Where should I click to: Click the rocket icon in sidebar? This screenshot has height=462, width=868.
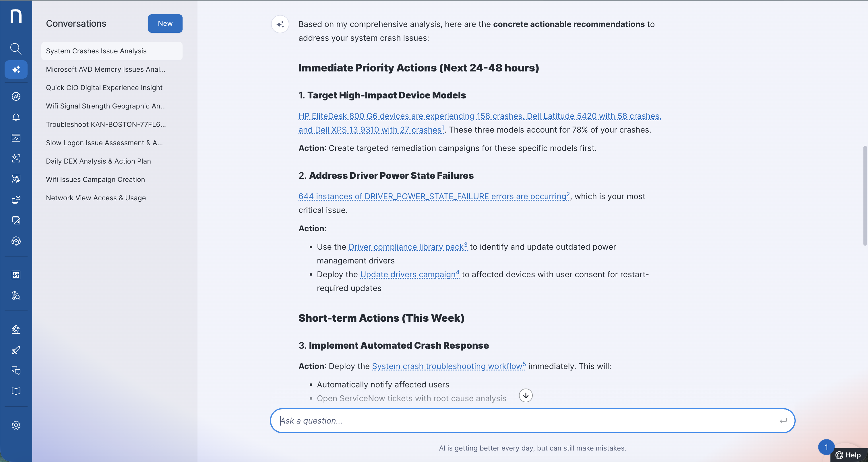[x=16, y=350]
